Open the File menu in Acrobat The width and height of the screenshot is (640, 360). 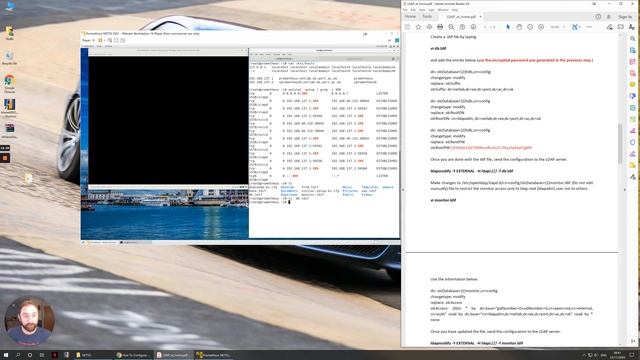[405, 10]
